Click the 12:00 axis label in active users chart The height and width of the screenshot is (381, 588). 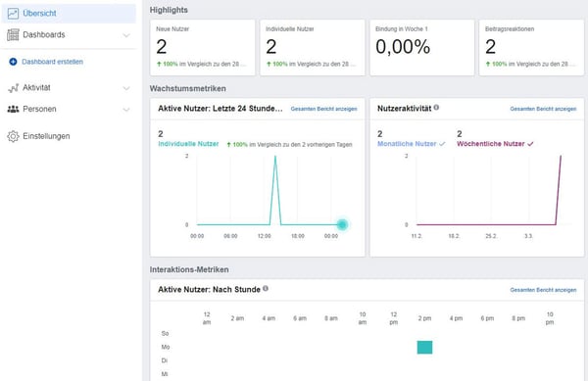(264, 236)
